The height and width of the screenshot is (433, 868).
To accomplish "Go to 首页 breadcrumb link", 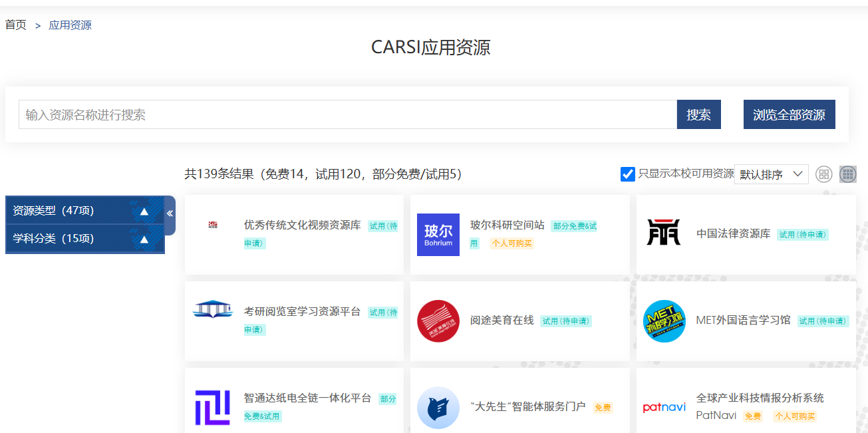I will tap(16, 25).
